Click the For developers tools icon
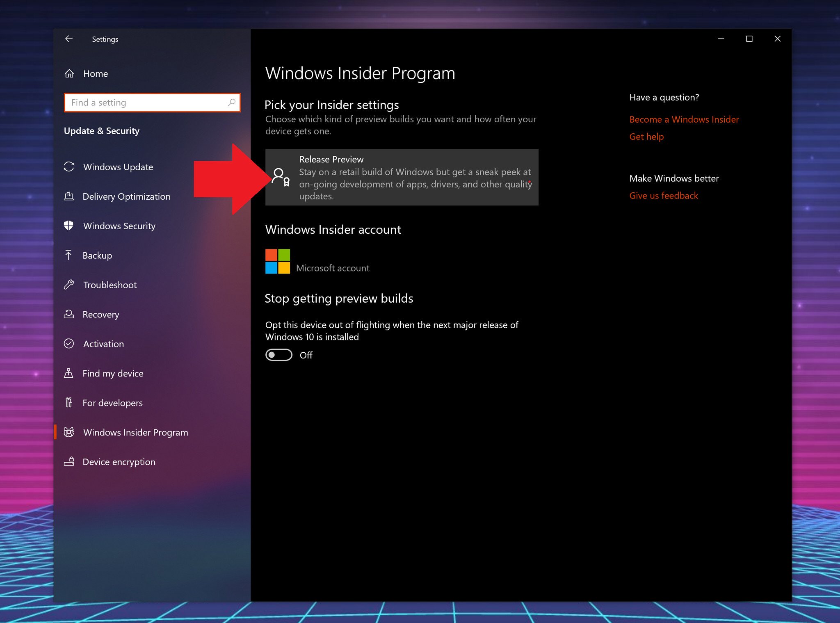The width and height of the screenshot is (840, 623). click(68, 403)
